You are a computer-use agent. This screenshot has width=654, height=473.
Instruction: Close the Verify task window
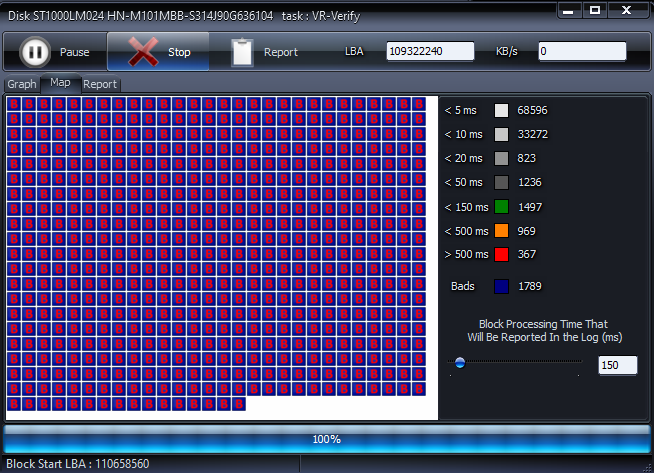click(x=626, y=10)
